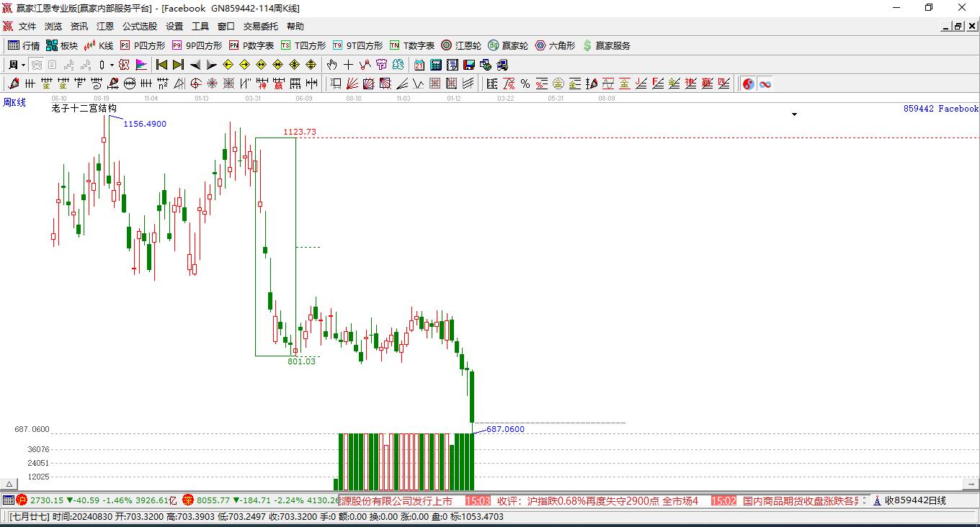Click the blue infinity symbol icon
This screenshot has width=980, height=527.
tap(765, 84)
